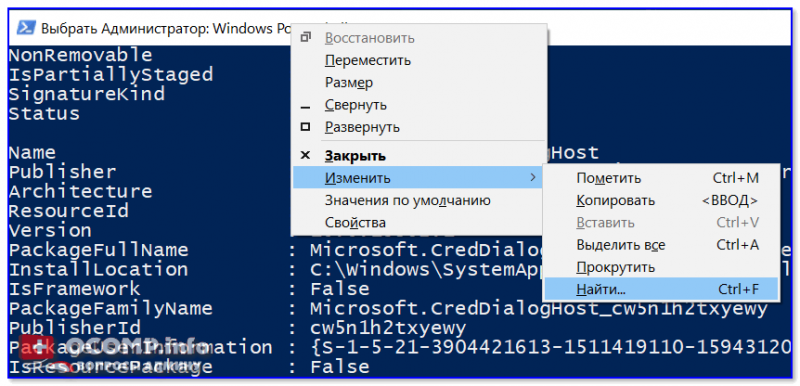This screenshot has height=386, width=800.
Task: Choose Закрыть in the window menu
Action: [x=418, y=156]
